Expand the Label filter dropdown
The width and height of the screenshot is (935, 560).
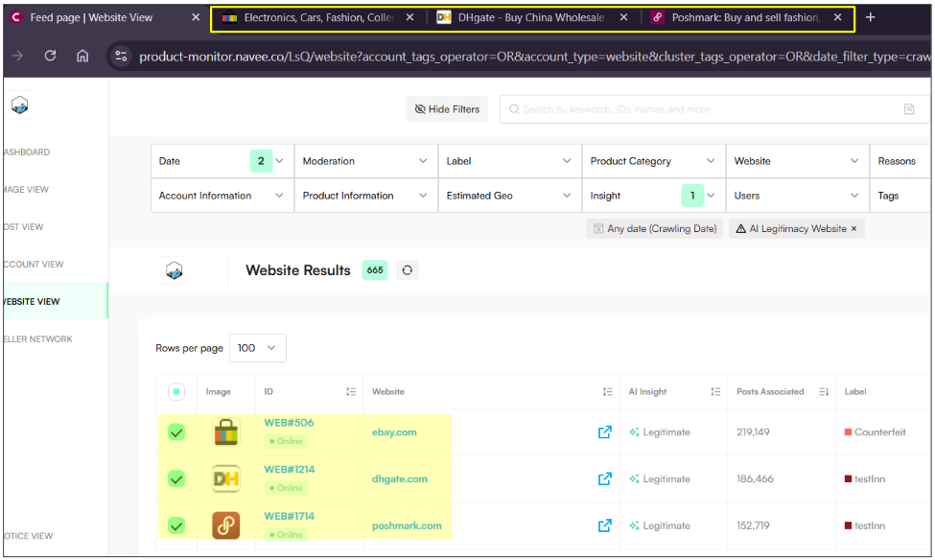(510, 161)
